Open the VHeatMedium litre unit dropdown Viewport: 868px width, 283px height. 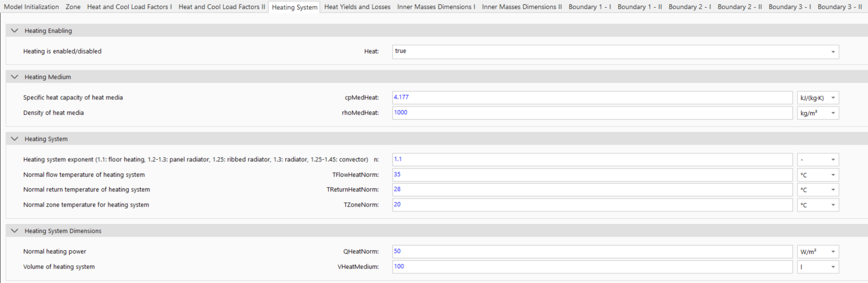tap(818, 267)
